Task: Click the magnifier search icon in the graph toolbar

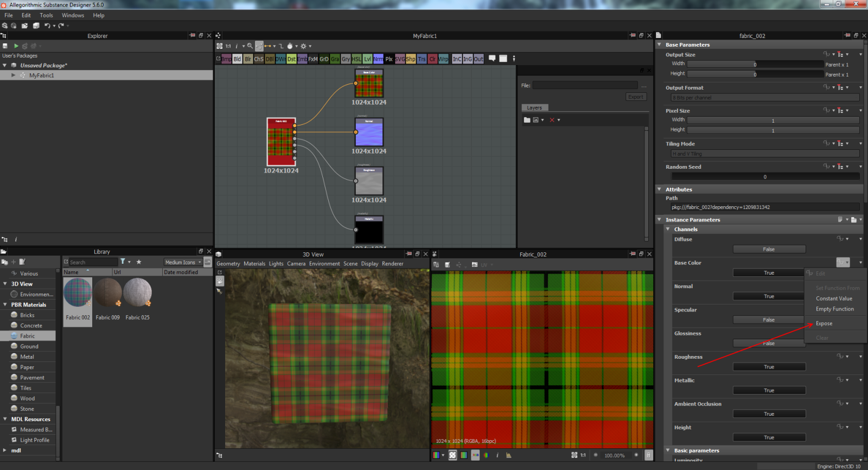Action: (250, 46)
